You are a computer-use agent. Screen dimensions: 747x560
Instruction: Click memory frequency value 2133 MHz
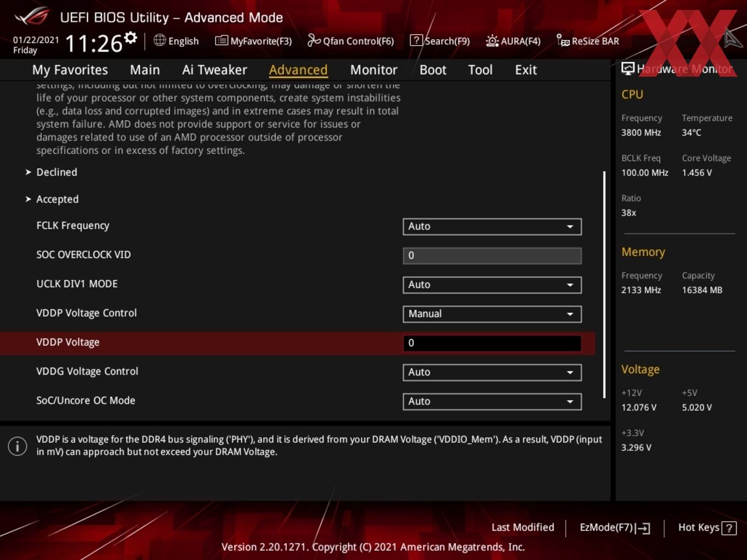[x=641, y=290]
